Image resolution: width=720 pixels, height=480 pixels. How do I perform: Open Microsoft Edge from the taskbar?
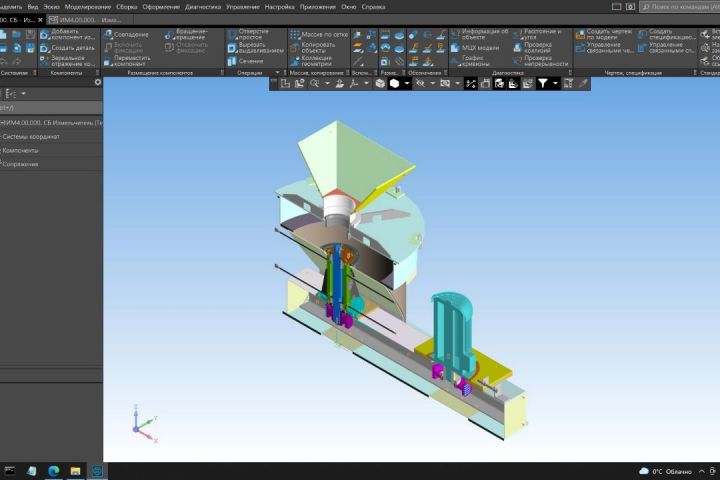pos(54,471)
